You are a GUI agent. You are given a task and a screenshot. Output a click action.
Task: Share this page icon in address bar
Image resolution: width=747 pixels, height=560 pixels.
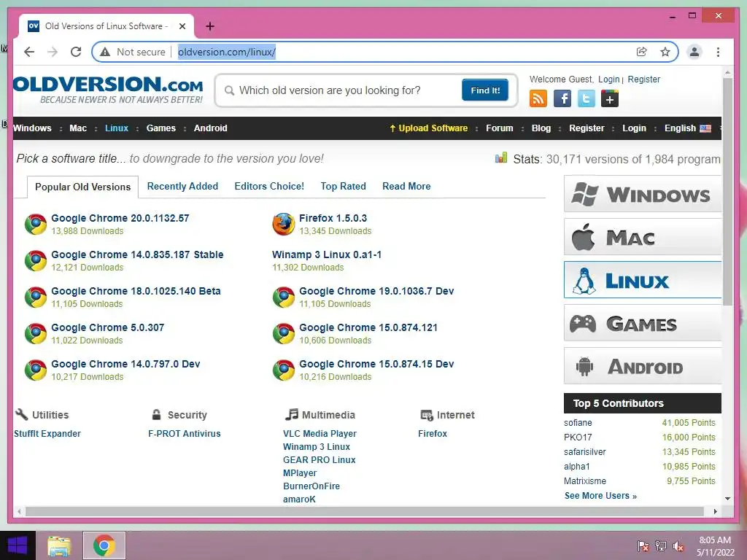[642, 52]
